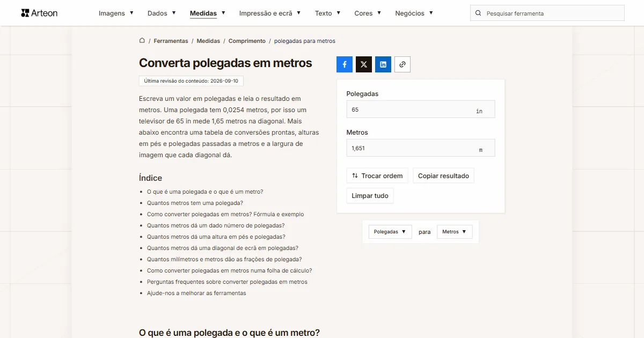The height and width of the screenshot is (338, 644).
Task: Share page on Facebook
Action: pyautogui.click(x=345, y=64)
